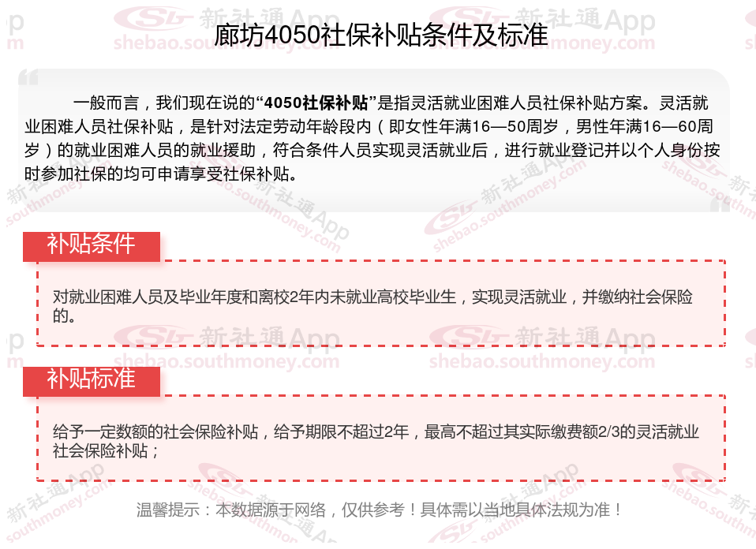Click the bold 4050社保补贴 text
The height and width of the screenshot is (549, 756).
[316, 103]
